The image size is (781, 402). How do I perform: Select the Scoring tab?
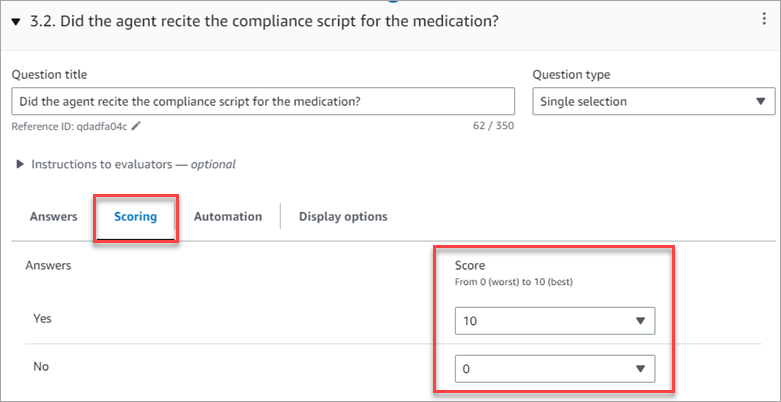[135, 217]
